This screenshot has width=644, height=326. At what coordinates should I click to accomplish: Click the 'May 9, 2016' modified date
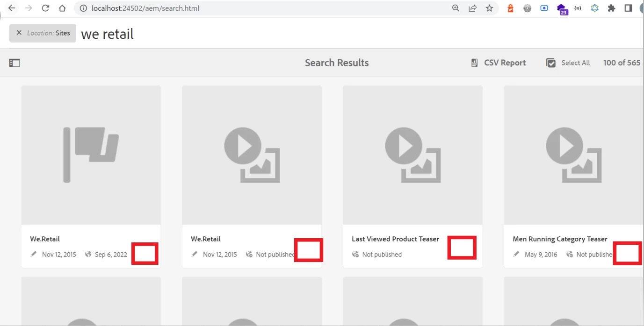(x=541, y=255)
